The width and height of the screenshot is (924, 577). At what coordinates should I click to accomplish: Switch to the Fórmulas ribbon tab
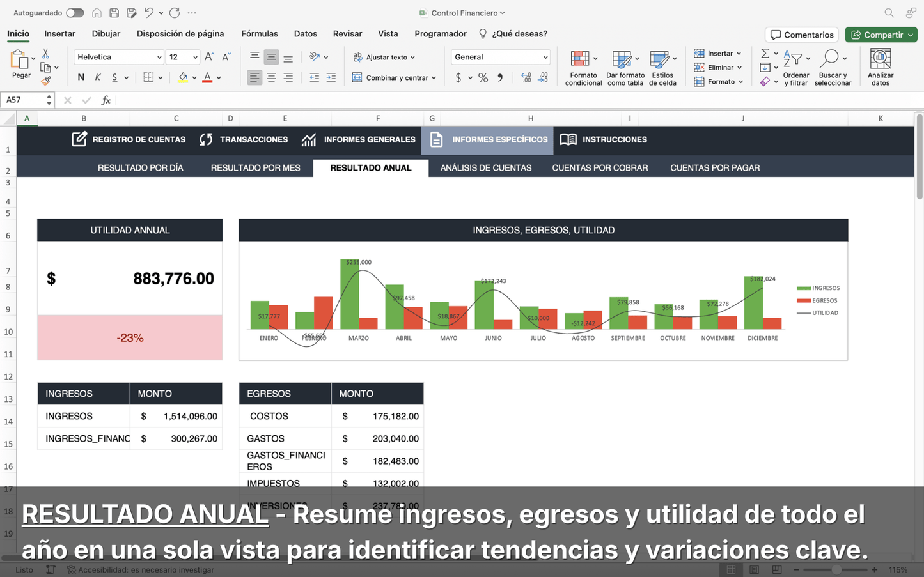[260, 33]
